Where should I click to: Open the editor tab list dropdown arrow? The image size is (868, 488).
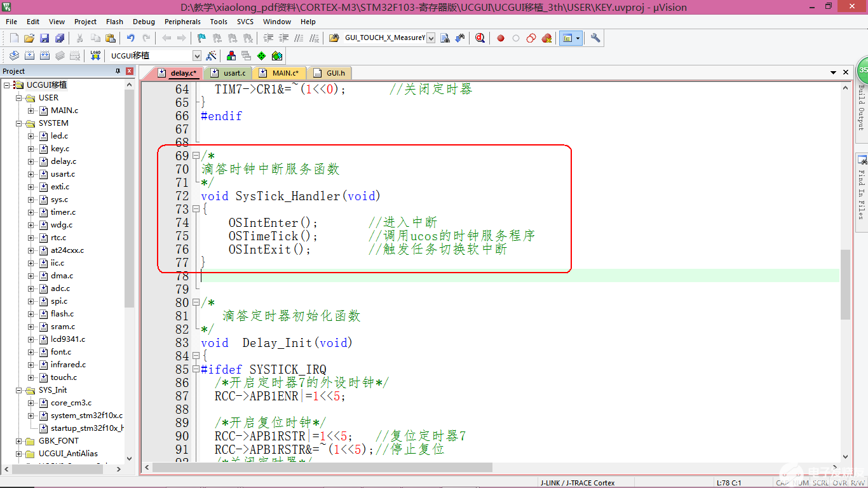[833, 73]
